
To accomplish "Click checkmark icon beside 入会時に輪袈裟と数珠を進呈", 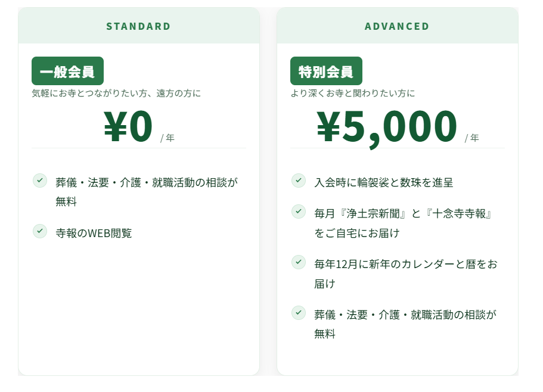I will [299, 180].
